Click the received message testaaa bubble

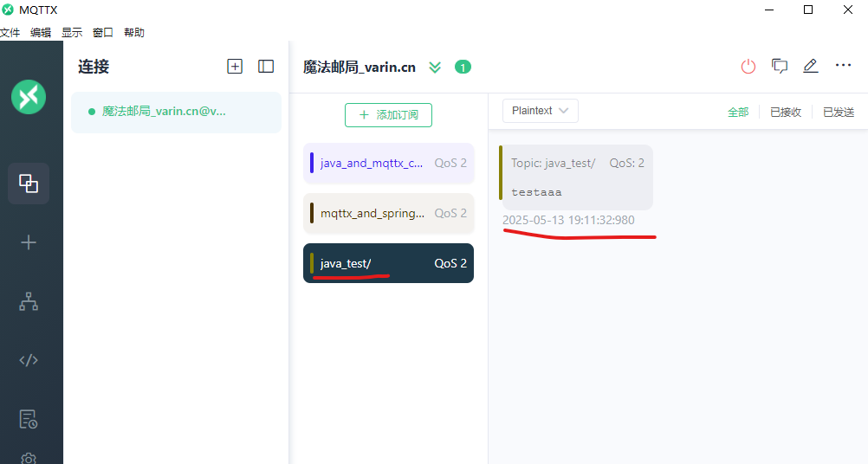[x=576, y=177]
